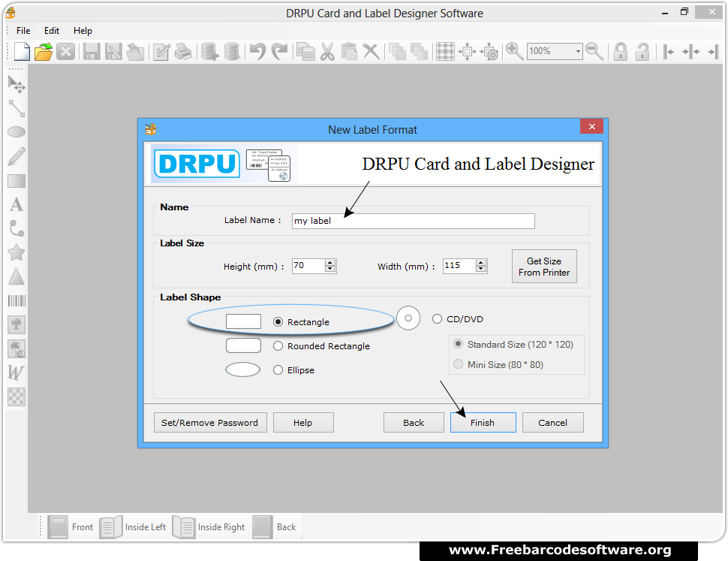Select the Triangle shape tool
This screenshot has width=728, height=561.
17,277
